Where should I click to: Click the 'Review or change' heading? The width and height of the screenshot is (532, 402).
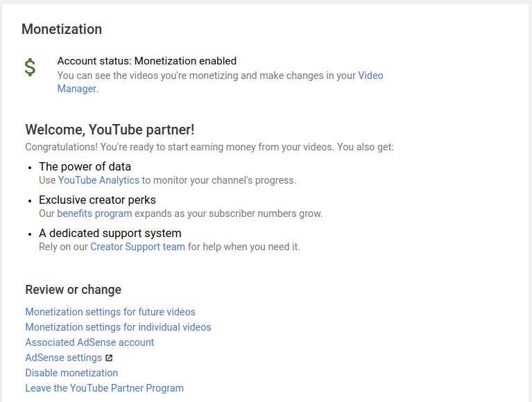point(74,290)
